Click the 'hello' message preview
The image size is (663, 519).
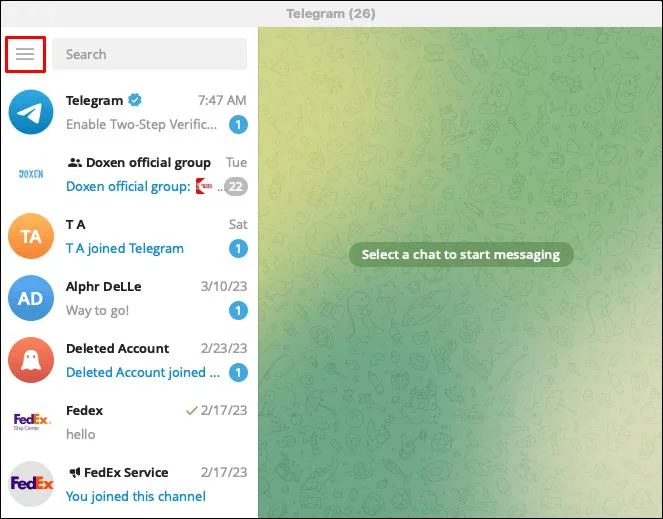pos(81,434)
